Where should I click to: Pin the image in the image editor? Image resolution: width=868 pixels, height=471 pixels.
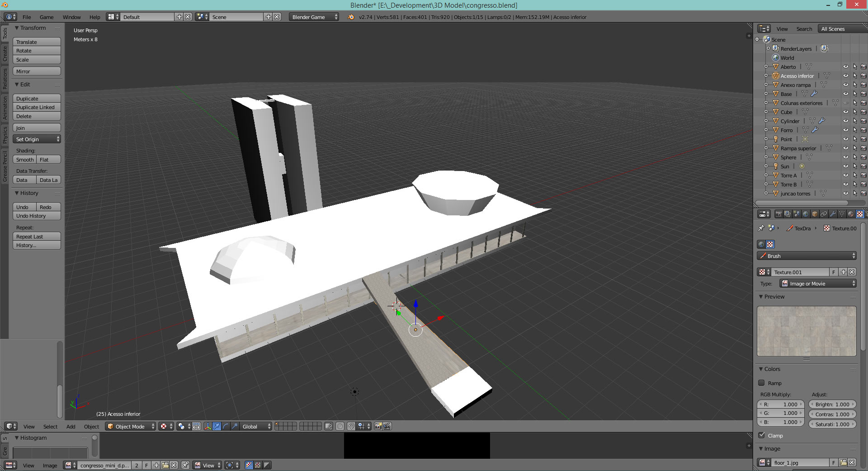[185, 465]
